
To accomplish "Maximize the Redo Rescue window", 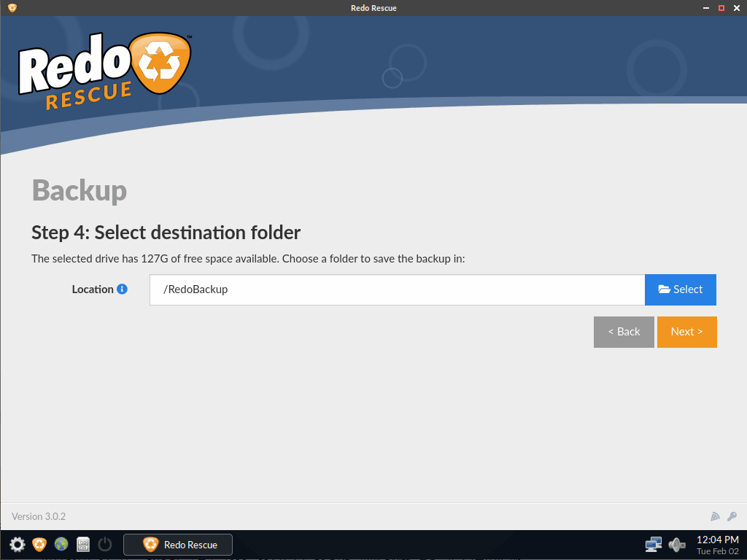I will coord(721,8).
